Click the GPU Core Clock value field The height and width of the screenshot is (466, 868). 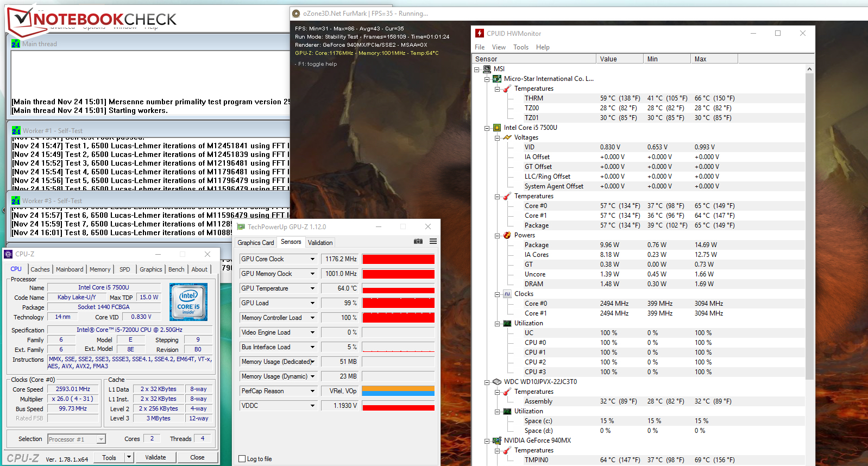[x=340, y=259]
